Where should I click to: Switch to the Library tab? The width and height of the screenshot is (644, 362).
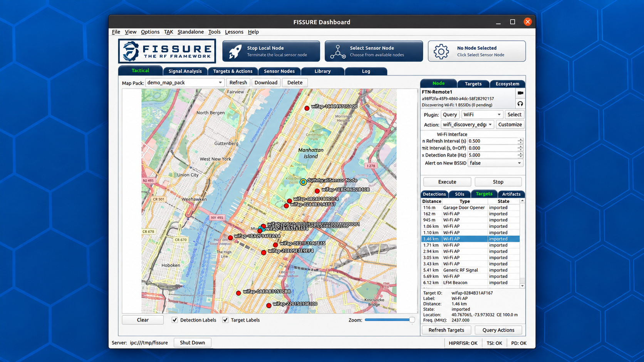point(323,71)
